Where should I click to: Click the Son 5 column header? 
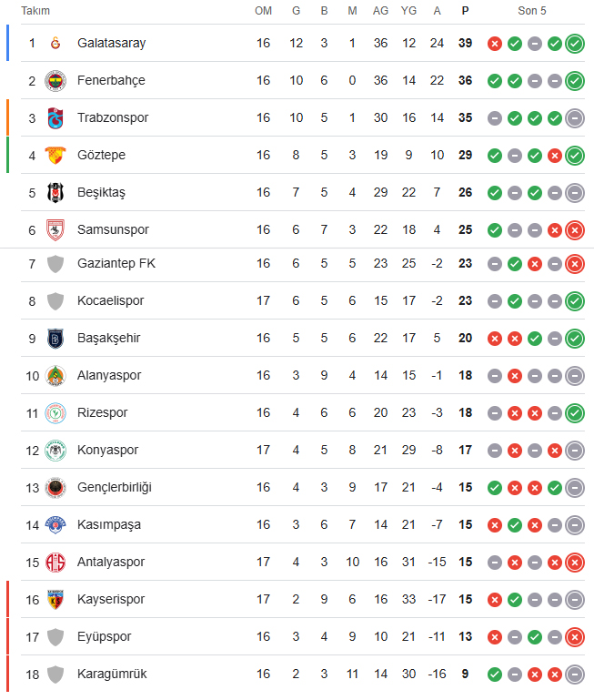coord(532,11)
